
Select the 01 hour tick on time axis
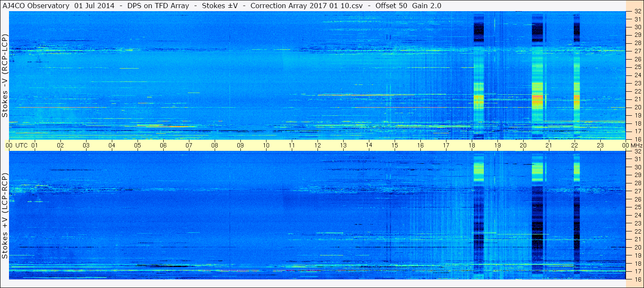tap(35, 145)
